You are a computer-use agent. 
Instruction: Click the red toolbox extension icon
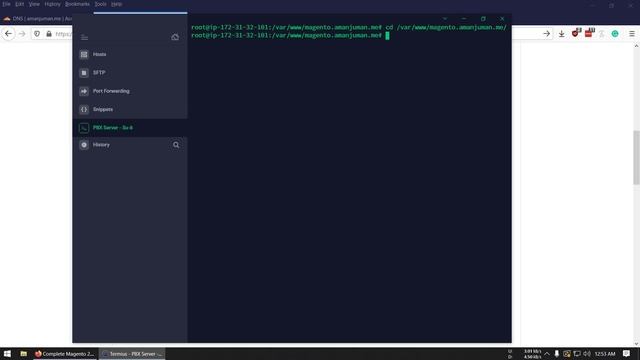(x=589, y=33)
